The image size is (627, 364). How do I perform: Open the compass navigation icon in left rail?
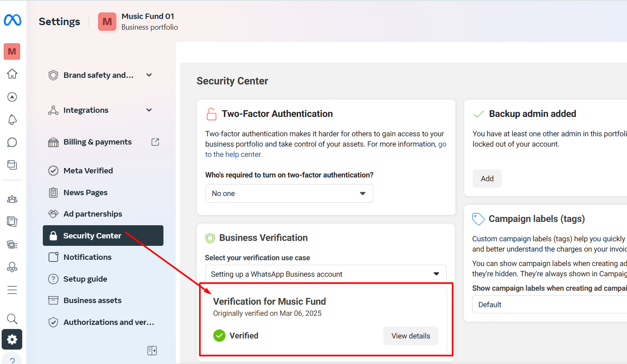point(12,97)
